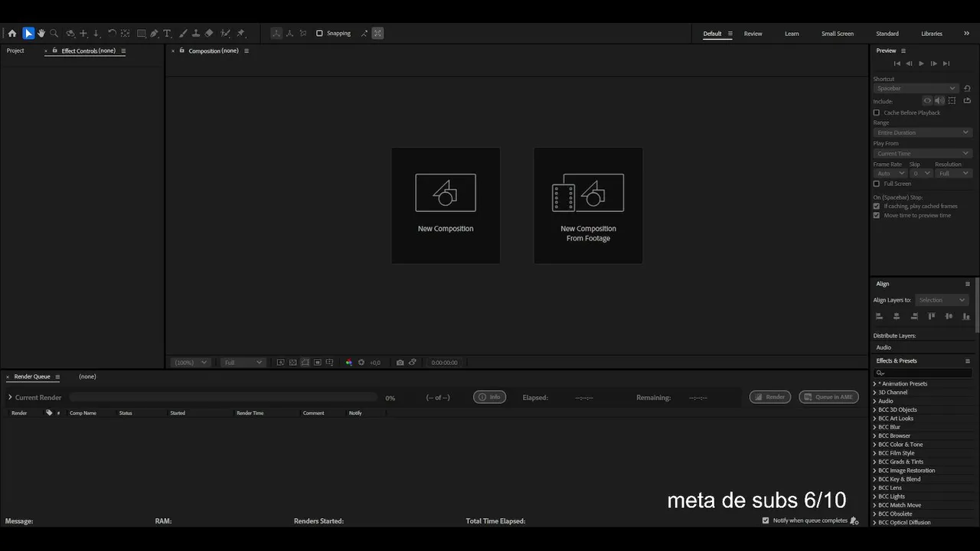
Task: Open the Shortcut Spacebar dropdown
Action: (x=916, y=88)
